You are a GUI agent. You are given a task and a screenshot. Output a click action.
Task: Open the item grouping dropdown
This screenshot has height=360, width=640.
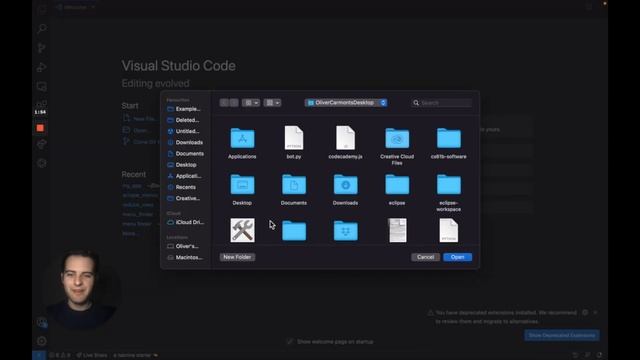tap(272, 103)
